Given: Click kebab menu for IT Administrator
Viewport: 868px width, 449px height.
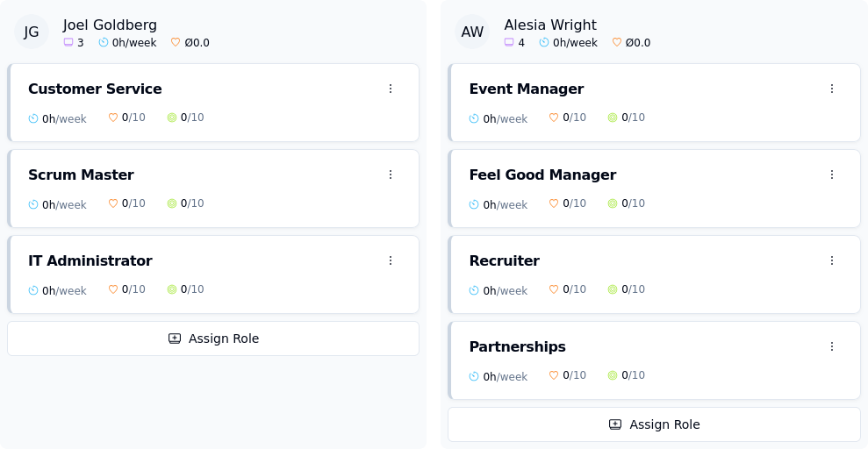Looking at the screenshot, I should point(391,260).
